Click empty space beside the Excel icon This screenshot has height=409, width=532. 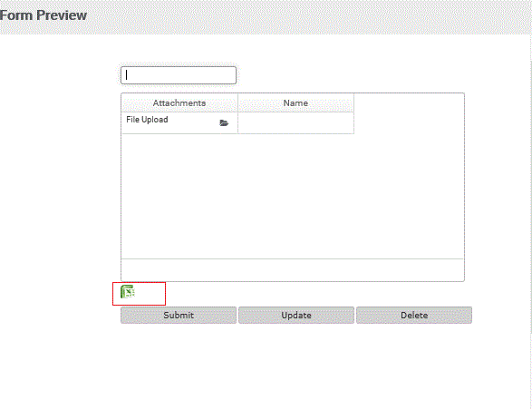tap(150, 294)
